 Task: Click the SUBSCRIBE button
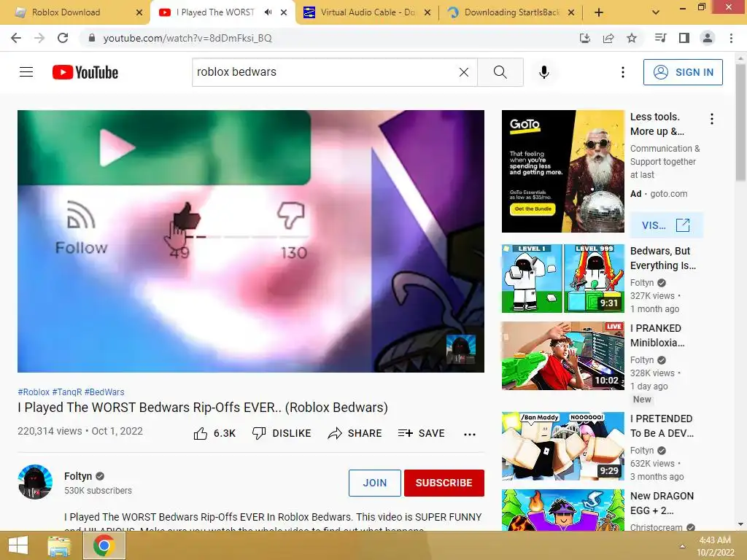tap(444, 483)
